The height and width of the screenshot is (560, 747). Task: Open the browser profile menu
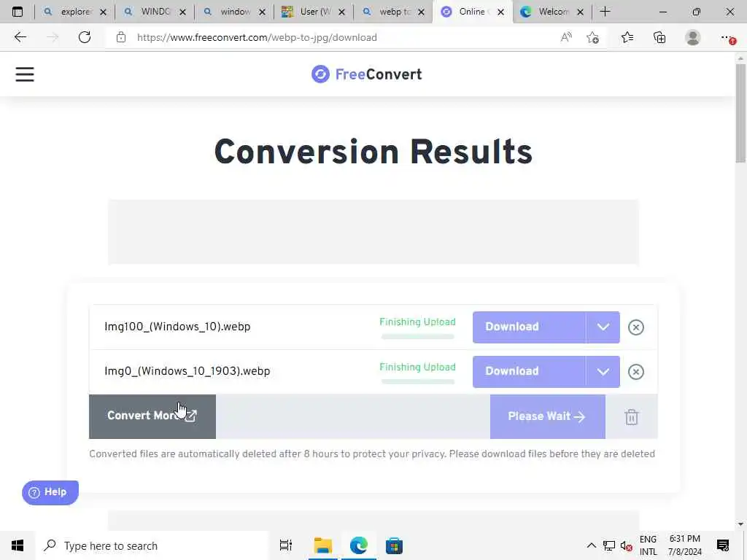coord(692,37)
